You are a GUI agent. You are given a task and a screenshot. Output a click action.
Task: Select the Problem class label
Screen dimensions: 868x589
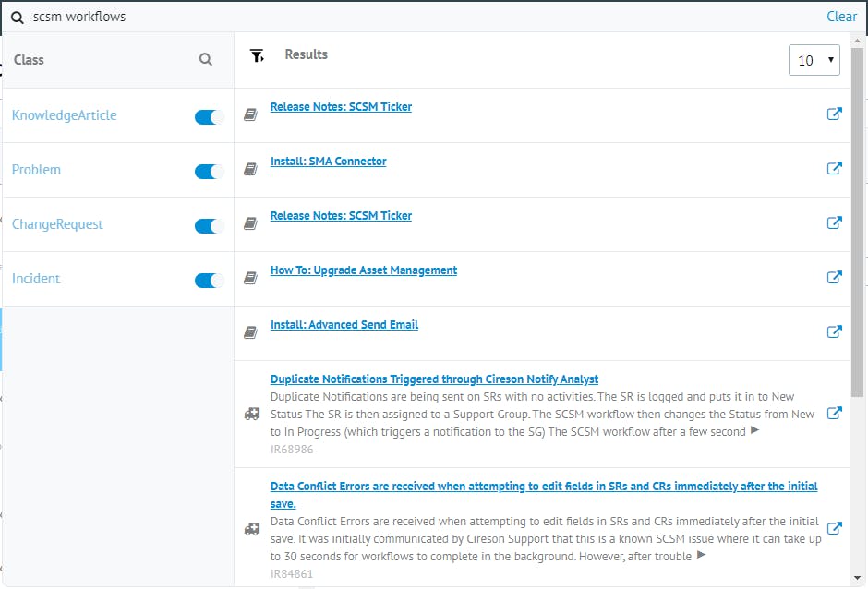tap(36, 169)
